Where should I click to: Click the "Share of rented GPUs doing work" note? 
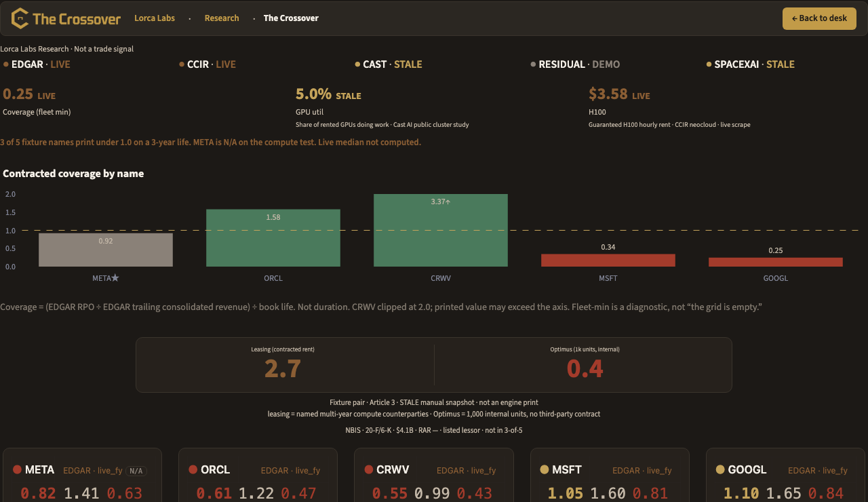pyautogui.click(x=382, y=125)
